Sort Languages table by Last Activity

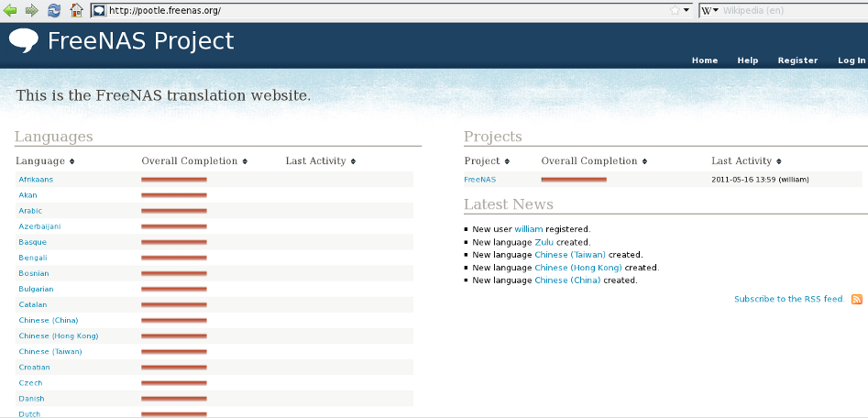pos(321,161)
